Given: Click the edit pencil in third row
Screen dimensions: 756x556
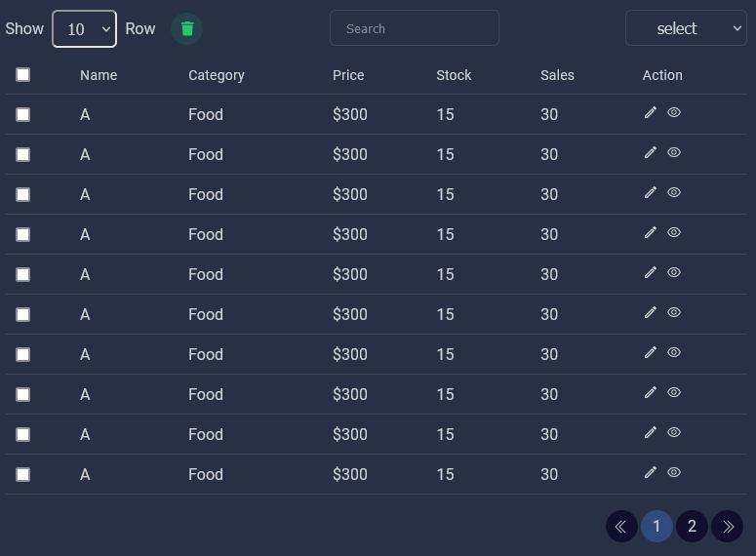Looking at the screenshot, I should point(651,192).
